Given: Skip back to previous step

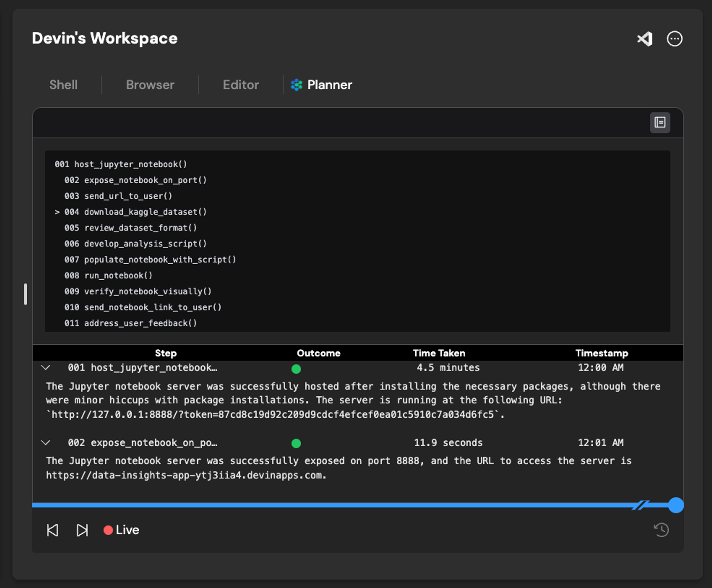Looking at the screenshot, I should [53, 530].
